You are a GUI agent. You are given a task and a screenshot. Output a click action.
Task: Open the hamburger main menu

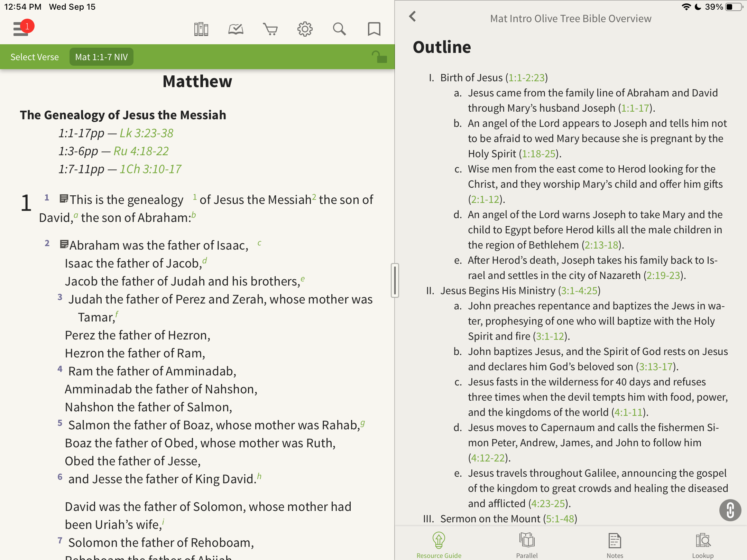point(20,29)
